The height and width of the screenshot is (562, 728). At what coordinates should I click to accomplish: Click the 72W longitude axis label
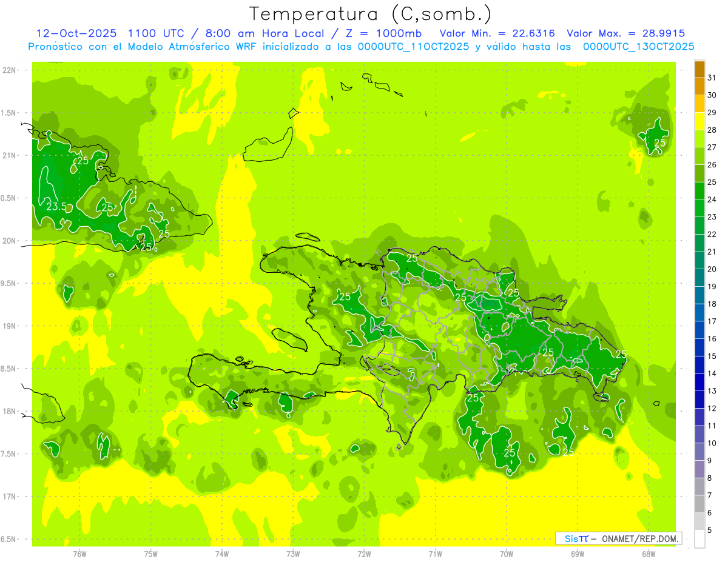(364, 553)
